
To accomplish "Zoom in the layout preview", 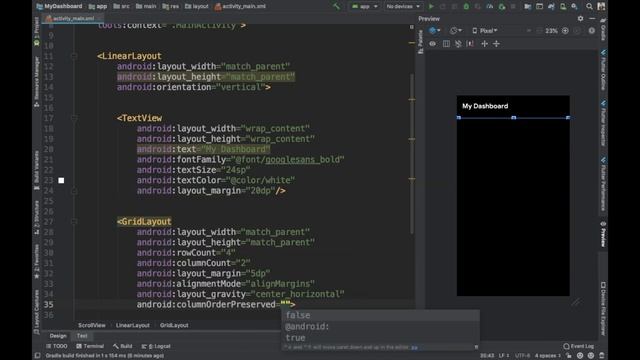I will (565, 31).
